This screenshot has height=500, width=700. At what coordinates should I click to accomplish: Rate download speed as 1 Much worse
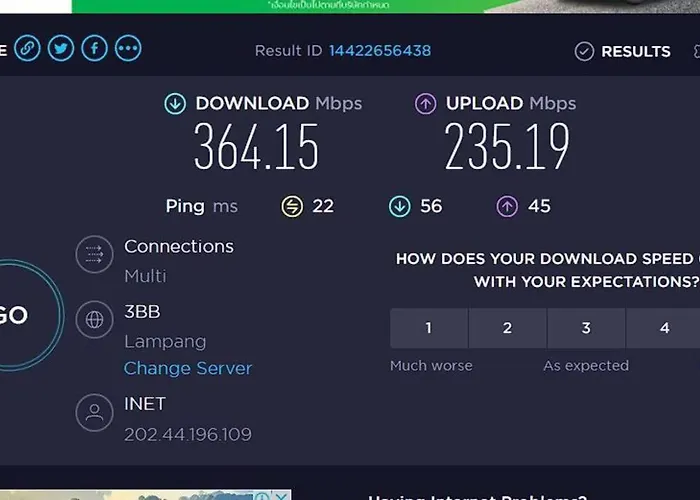point(429,328)
